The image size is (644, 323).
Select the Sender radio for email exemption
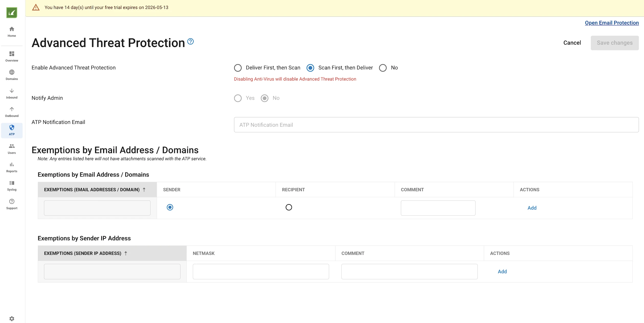click(170, 207)
